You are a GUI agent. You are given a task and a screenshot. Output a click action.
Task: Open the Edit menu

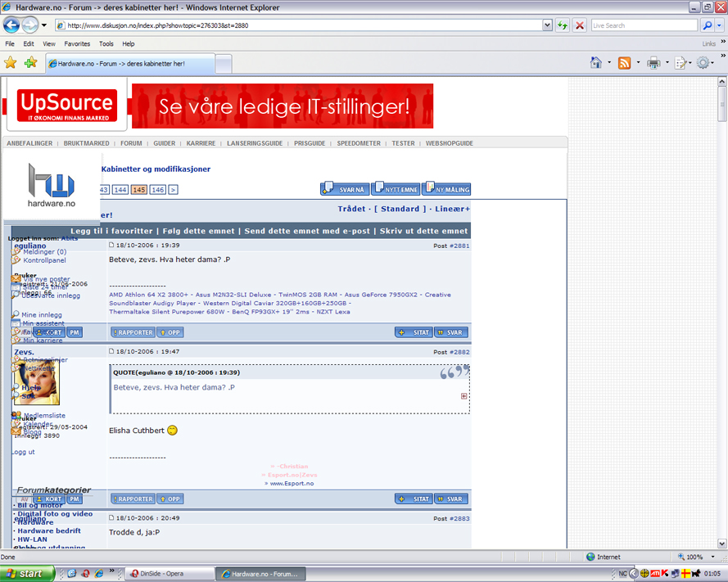pyautogui.click(x=29, y=43)
